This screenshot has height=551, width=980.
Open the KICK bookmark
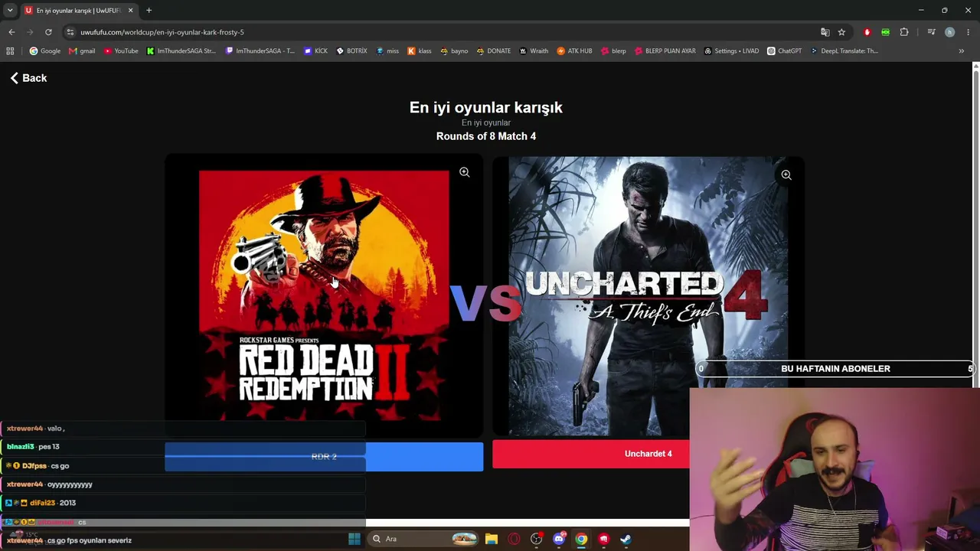tap(315, 51)
